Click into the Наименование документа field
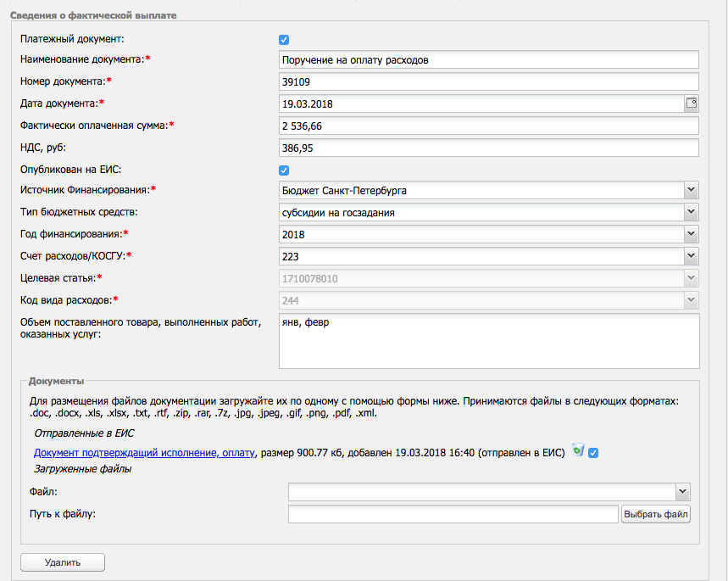 (x=488, y=60)
